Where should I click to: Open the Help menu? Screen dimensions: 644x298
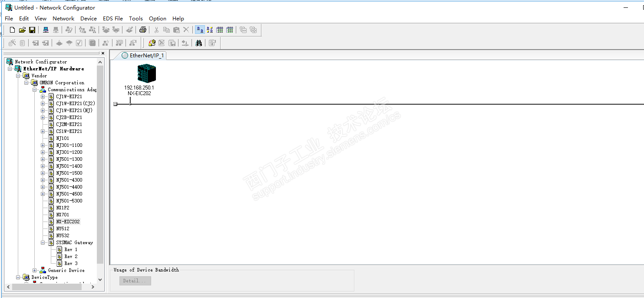click(x=178, y=19)
